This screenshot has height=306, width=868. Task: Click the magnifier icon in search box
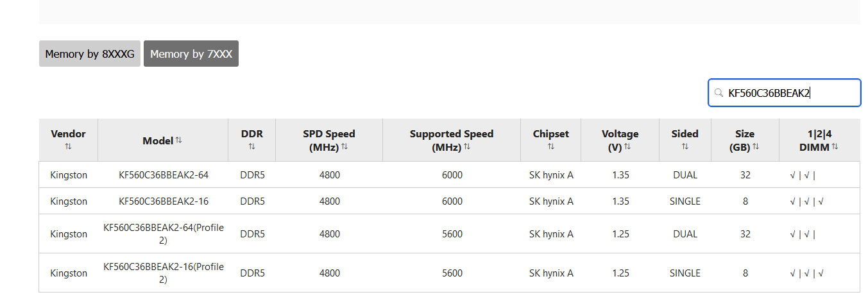click(719, 93)
